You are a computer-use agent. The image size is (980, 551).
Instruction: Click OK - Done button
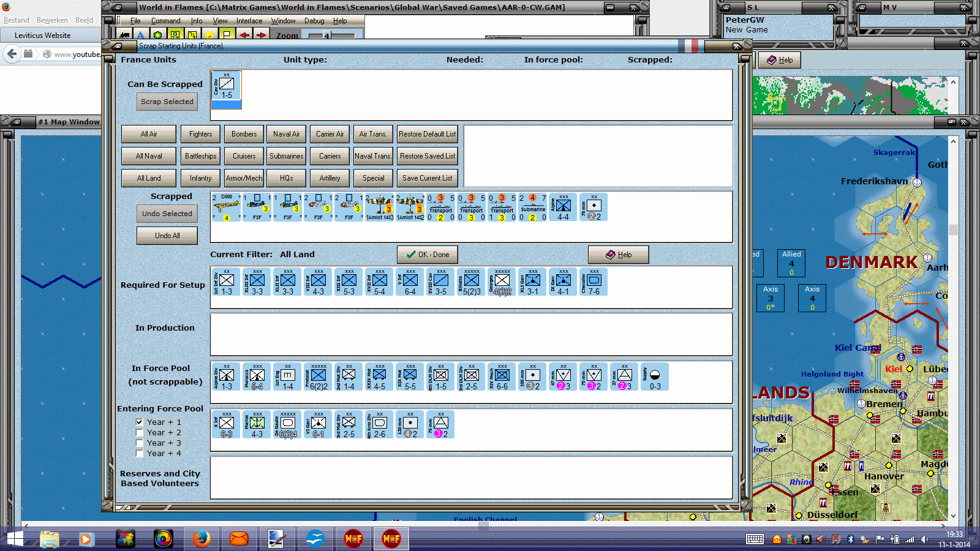click(428, 255)
